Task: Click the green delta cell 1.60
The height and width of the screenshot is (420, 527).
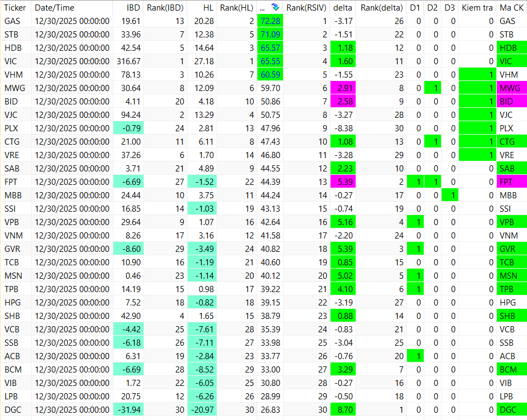Action: pos(343,61)
